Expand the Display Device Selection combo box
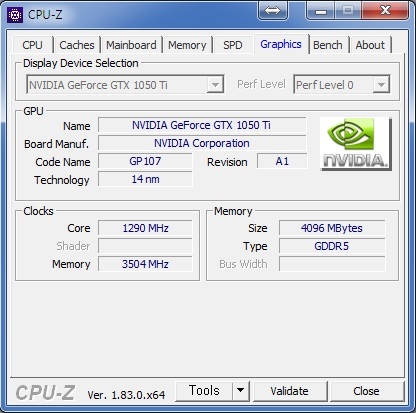 click(125, 85)
